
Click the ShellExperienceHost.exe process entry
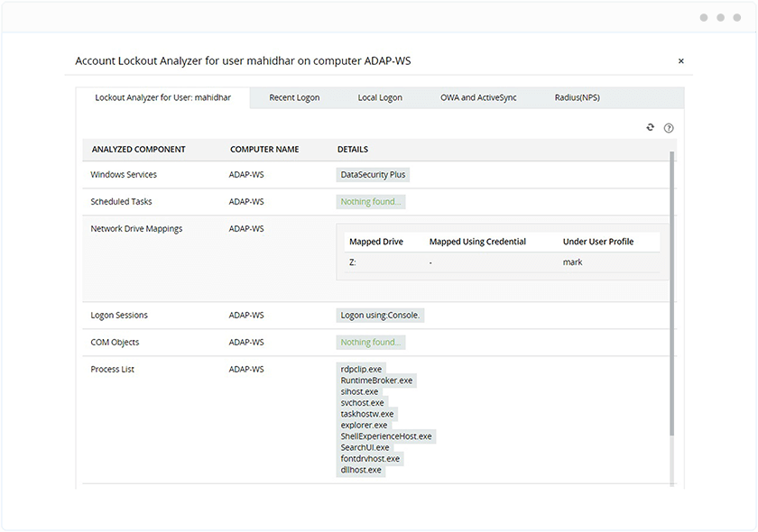(x=386, y=436)
